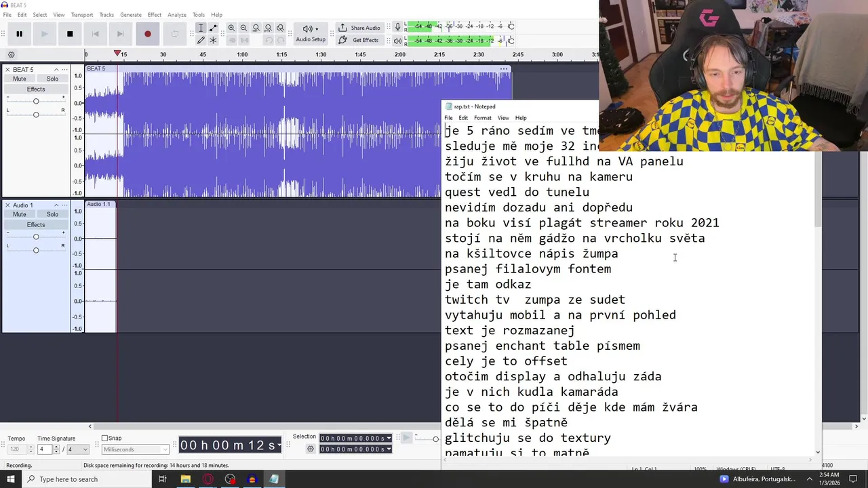
Task: Open BEAT 5 track name dropdown menu
Action: click(66, 70)
